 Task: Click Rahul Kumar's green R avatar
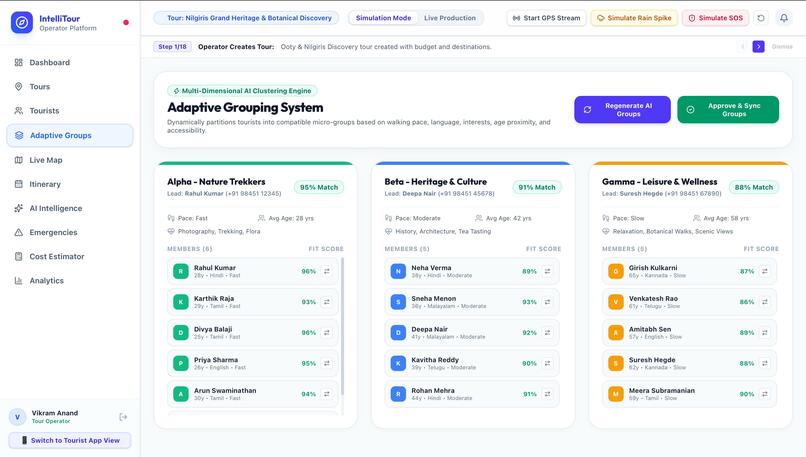[x=180, y=271]
